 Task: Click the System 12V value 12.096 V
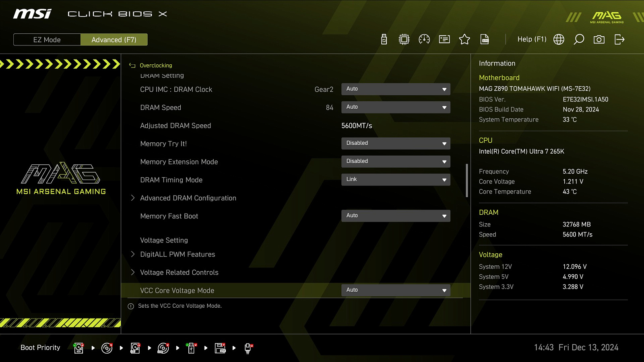575,267
